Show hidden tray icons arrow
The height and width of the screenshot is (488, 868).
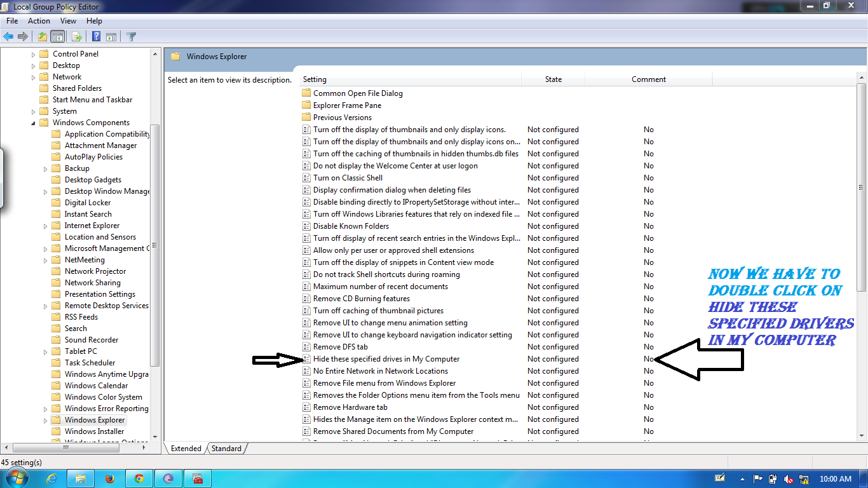743,479
